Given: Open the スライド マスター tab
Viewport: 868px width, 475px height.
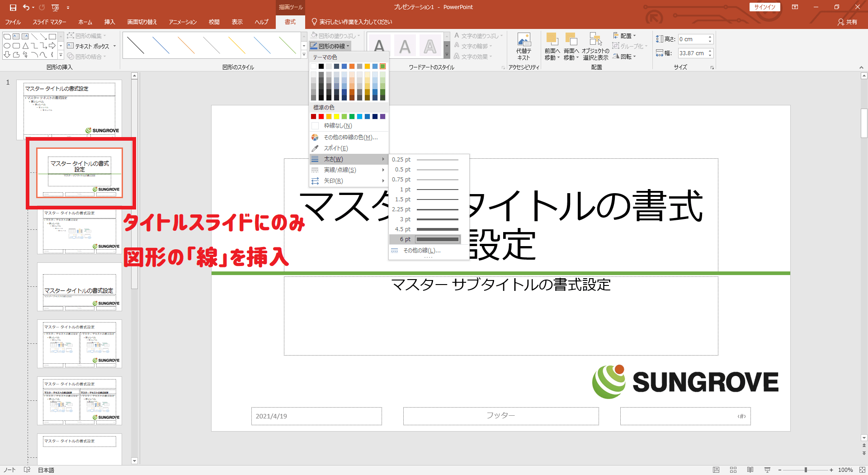Looking at the screenshot, I should pos(49,22).
